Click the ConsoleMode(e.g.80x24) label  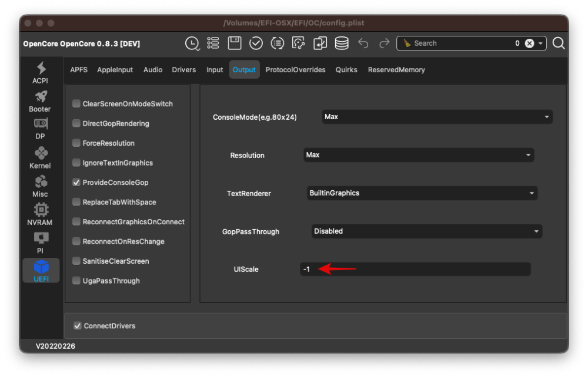pos(255,117)
